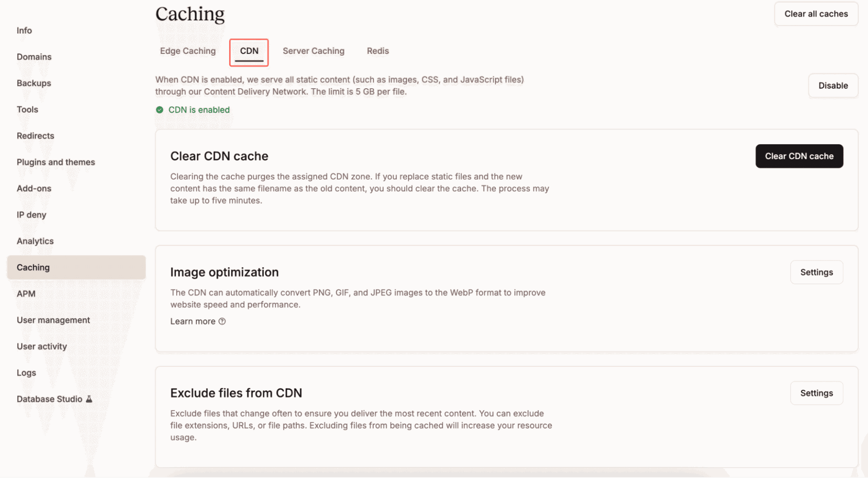The image size is (868, 478).
Task: Go to Plugins and themes
Action: click(x=56, y=162)
